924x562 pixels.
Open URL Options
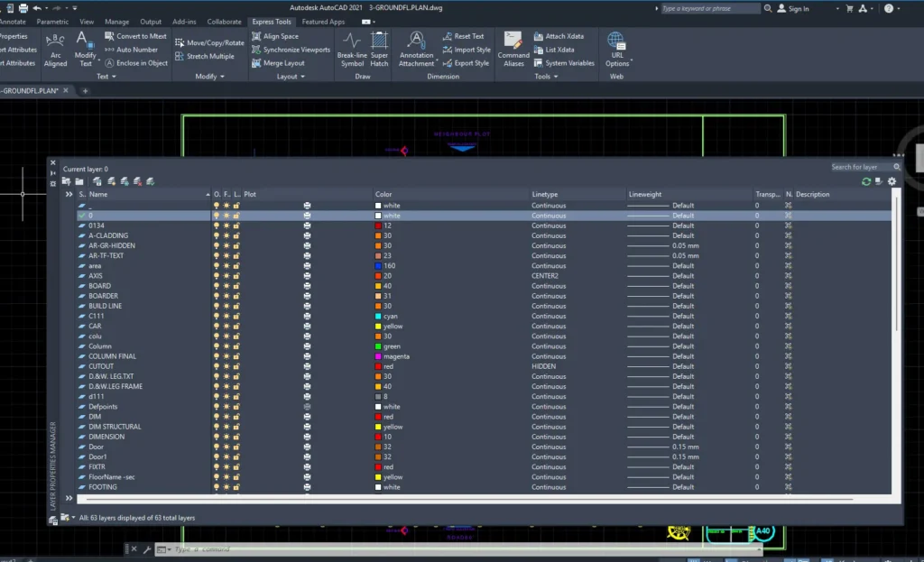616,50
